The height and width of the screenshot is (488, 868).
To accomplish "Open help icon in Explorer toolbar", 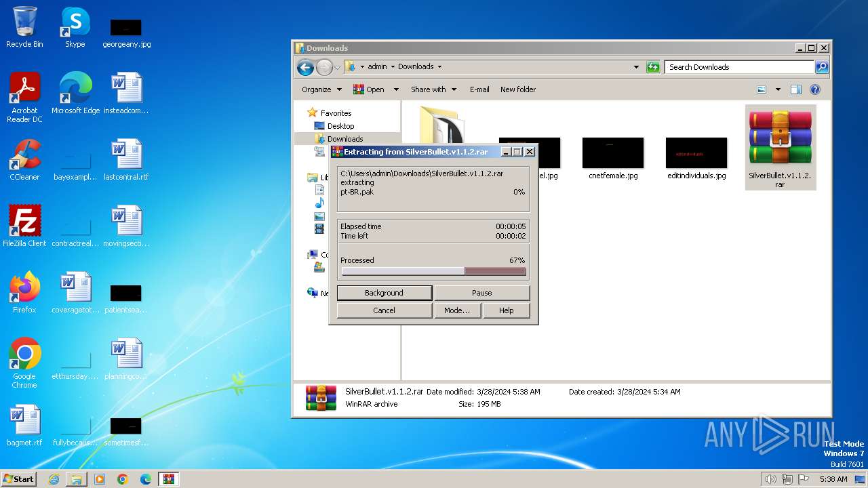I will pos(815,89).
